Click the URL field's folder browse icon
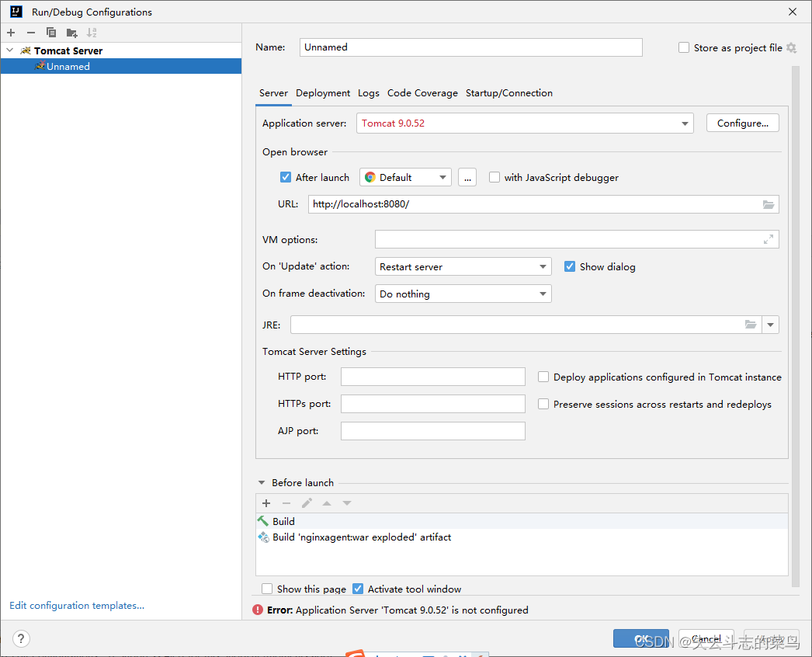Image resolution: width=812 pixels, height=657 pixels. 768,204
